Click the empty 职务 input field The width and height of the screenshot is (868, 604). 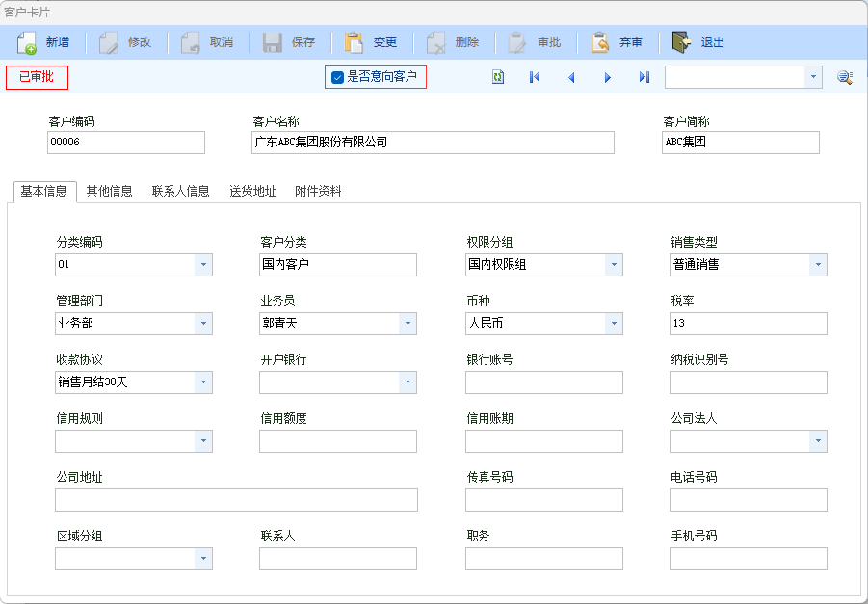point(544,559)
